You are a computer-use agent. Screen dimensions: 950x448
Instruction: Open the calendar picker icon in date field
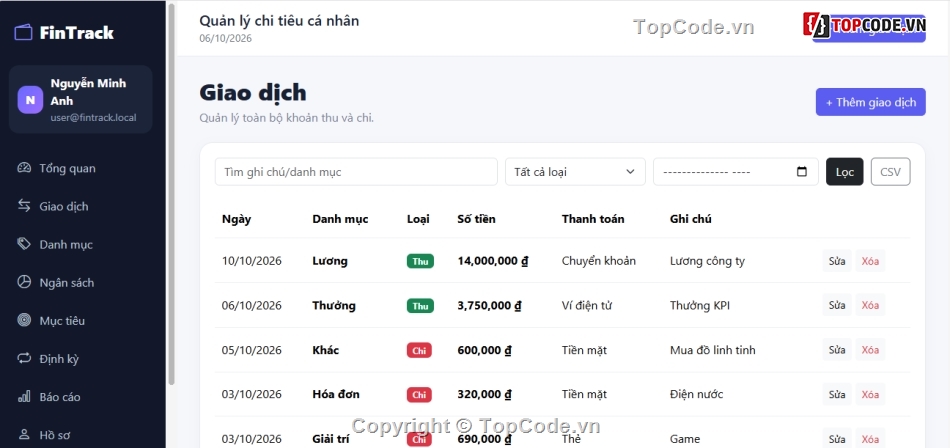coord(802,172)
